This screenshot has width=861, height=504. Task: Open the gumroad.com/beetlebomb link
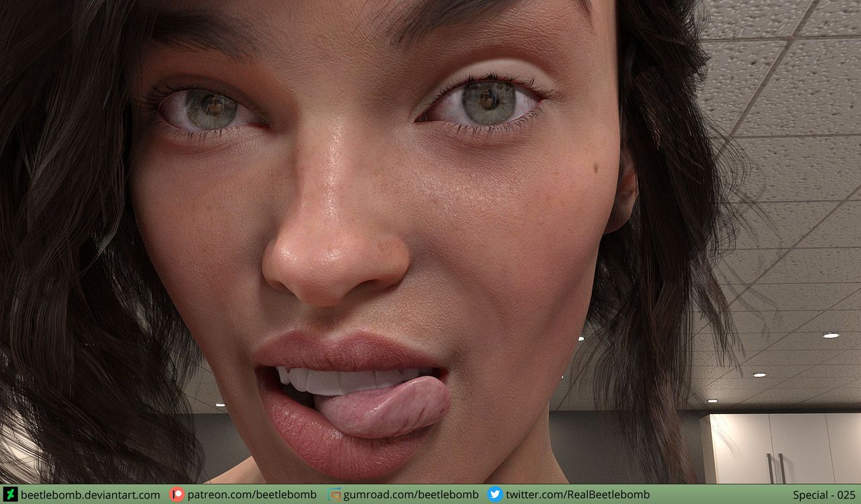coord(411,495)
